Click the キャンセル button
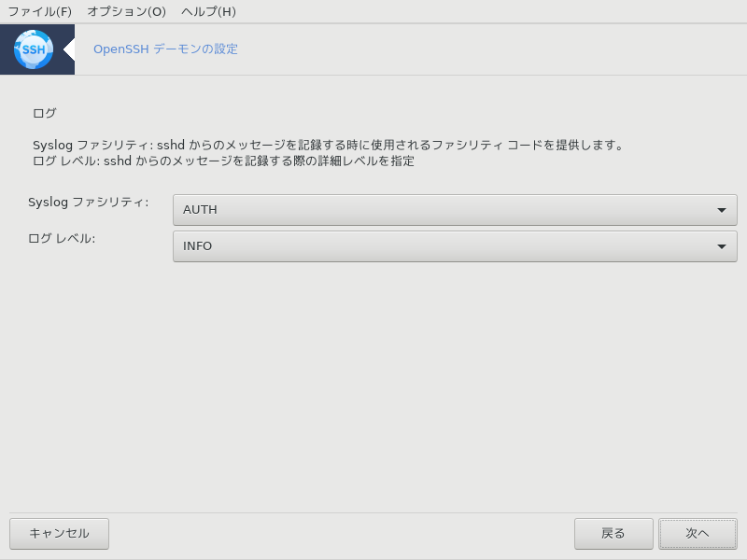 pyautogui.click(x=59, y=533)
